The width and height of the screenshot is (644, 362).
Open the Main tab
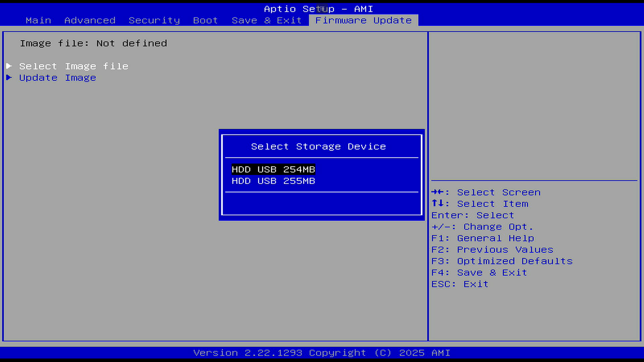[x=38, y=20]
